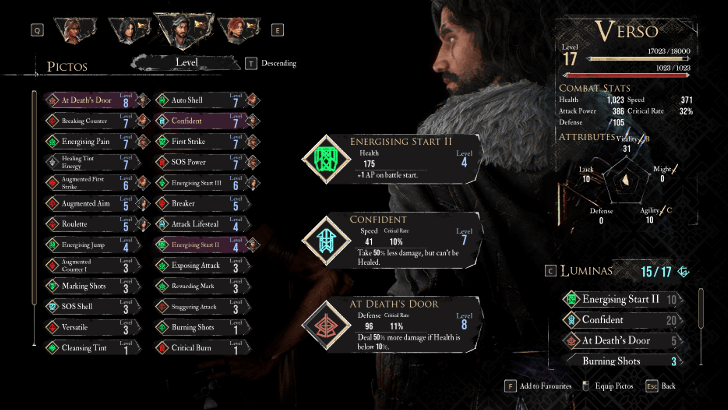Open the Level sort selector
728x410 pixels.
[x=186, y=63]
